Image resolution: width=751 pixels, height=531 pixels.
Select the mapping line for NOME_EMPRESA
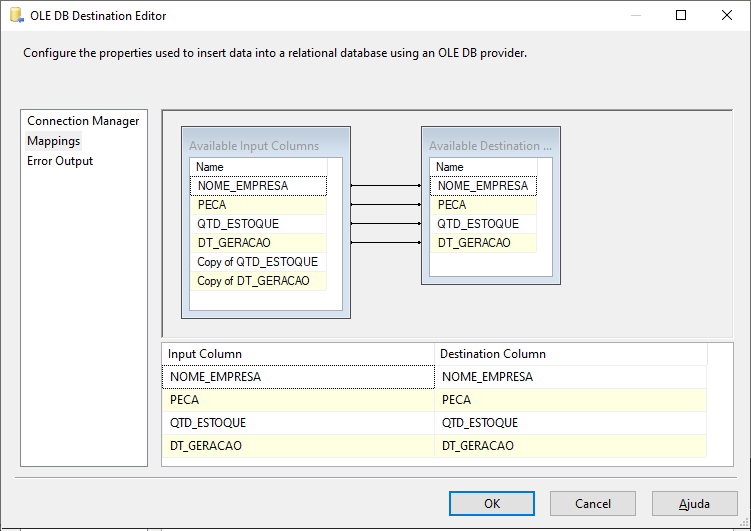pyautogui.click(x=386, y=185)
